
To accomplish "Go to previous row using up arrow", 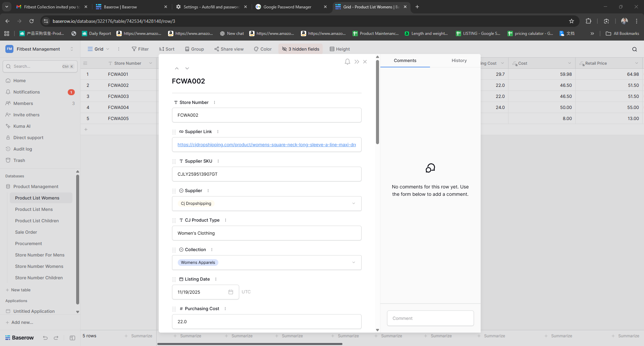I will (x=177, y=68).
